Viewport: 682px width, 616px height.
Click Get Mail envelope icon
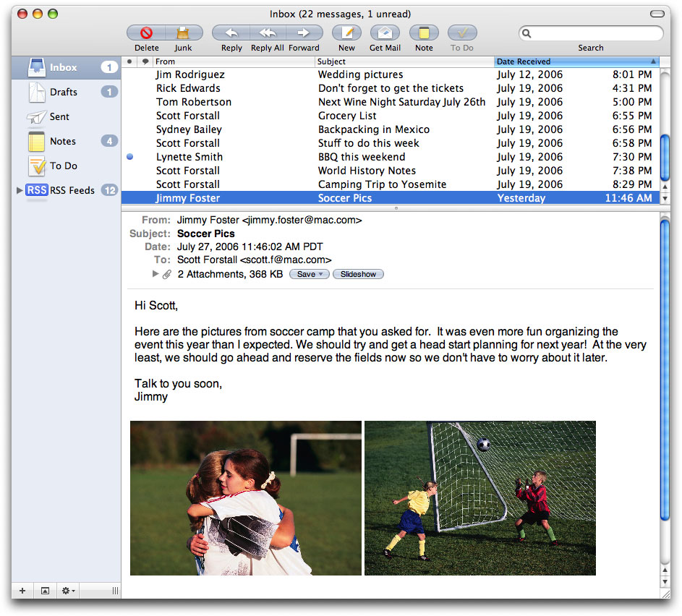tap(385, 33)
